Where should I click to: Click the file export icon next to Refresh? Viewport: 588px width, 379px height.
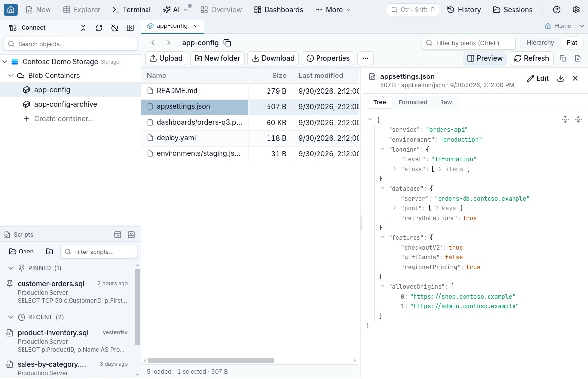click(x=578, y=58)
